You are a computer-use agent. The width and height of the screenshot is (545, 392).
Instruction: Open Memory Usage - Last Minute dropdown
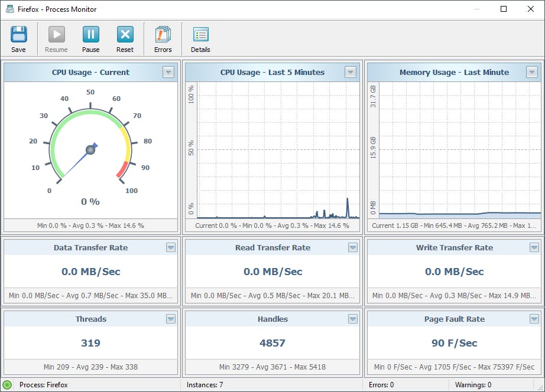coord(532,72)
